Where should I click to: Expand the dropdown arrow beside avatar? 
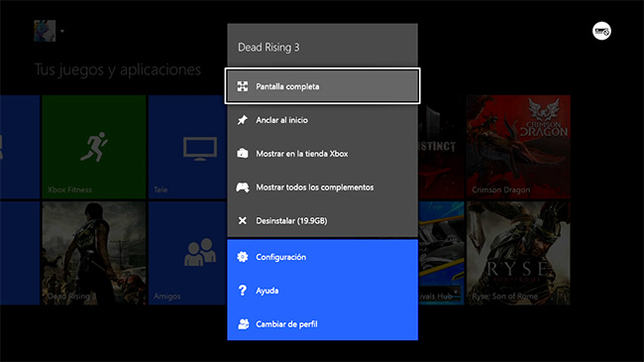(x=62, y=31)
